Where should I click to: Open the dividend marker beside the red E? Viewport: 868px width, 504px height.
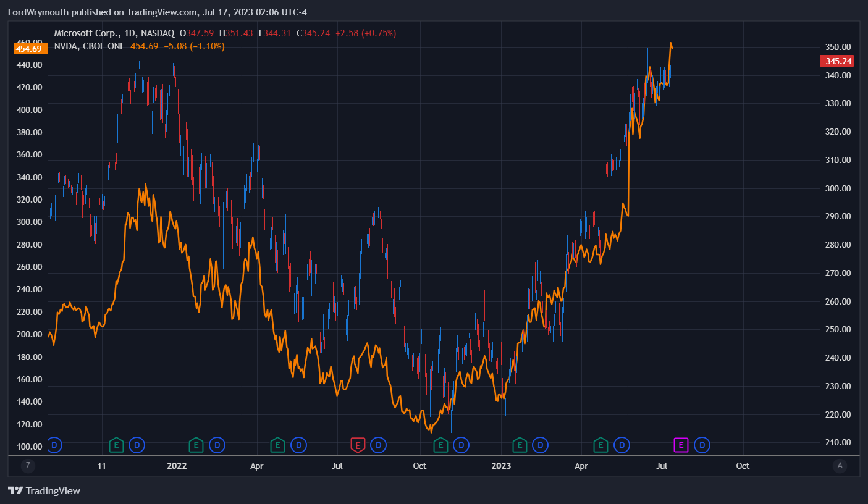(x=379, y=444)
